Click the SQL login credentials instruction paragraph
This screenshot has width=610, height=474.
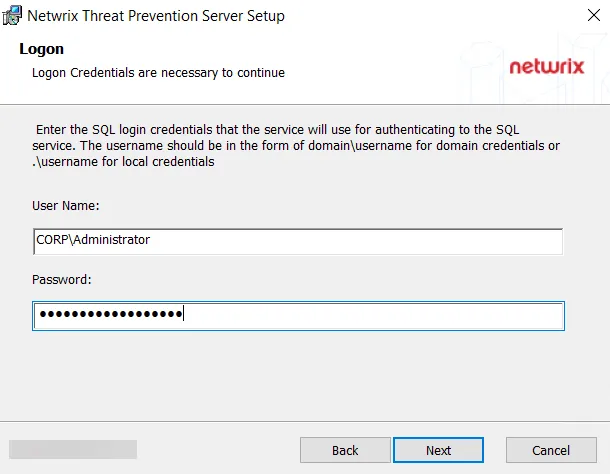click(296, 146)
